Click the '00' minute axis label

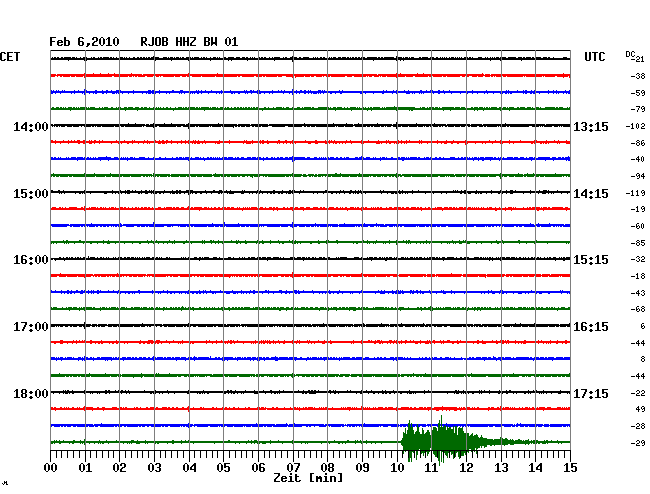tap(51, 468)
